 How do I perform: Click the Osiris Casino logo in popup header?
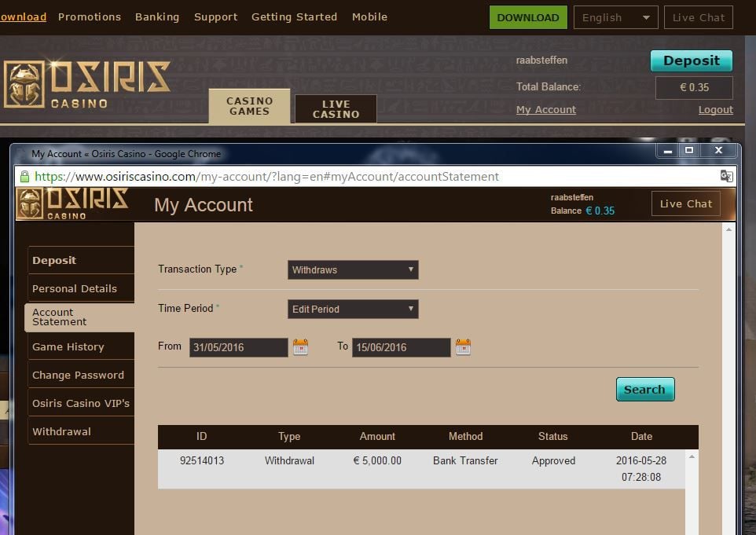point(72,204)
